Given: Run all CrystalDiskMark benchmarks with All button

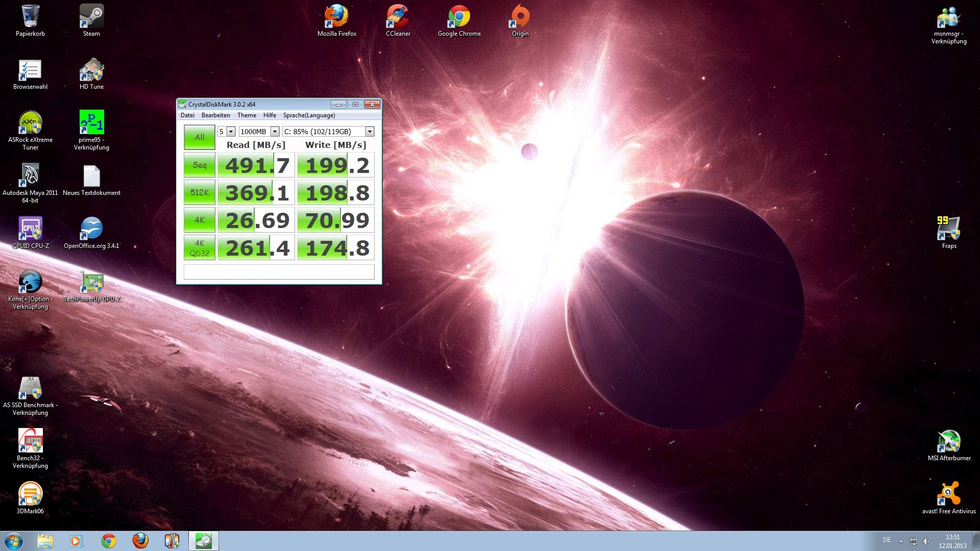Looking at the screenshot, I should point(200,137).
